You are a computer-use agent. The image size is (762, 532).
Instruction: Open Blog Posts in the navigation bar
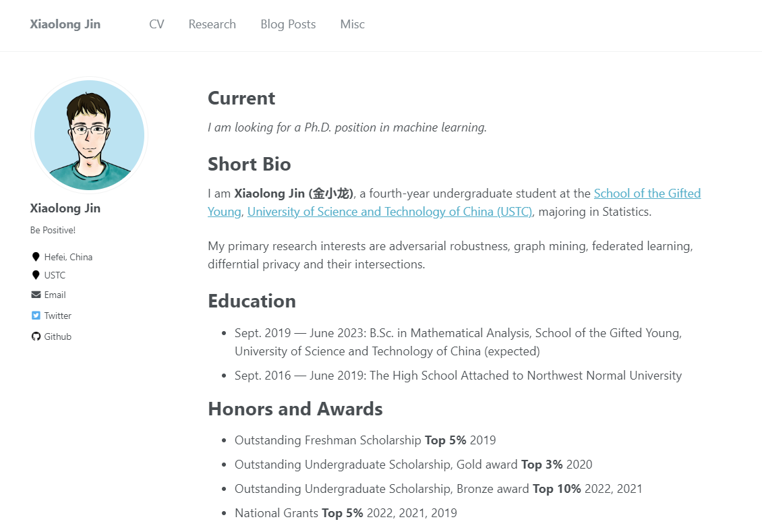tap(288, 24)
